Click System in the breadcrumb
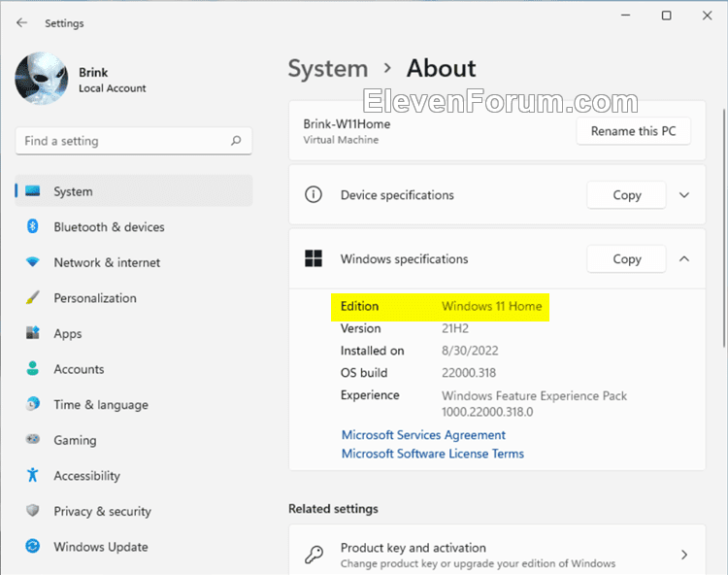The height and width of the screenshot is (575, 728). click(x=328, y=69)
